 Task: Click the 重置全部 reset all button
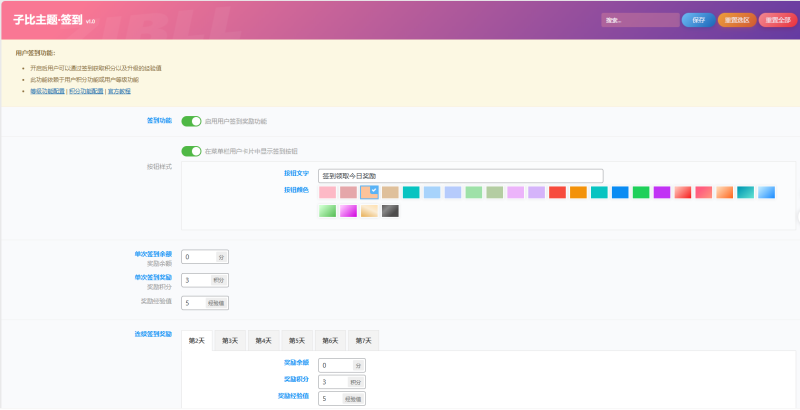point(778,20)
